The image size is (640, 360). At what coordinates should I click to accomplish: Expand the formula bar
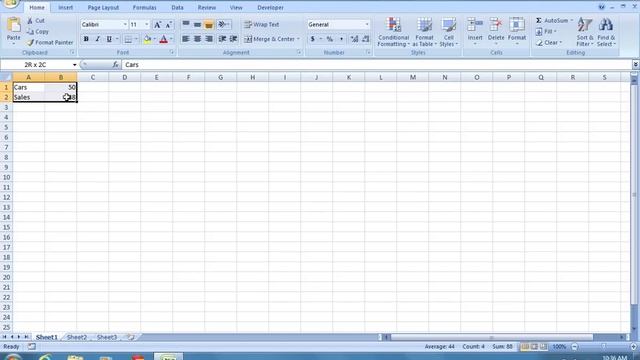click(636, 64)
